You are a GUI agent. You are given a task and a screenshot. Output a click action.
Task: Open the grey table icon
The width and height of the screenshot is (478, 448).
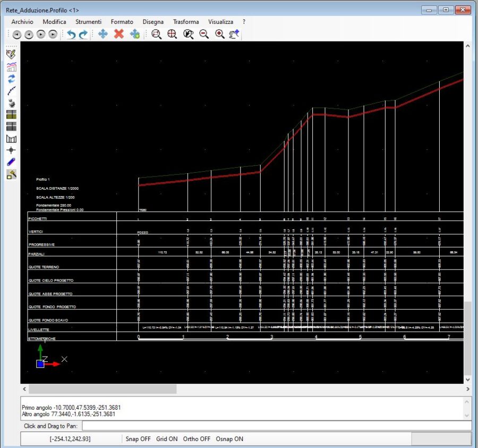tap(11, 126)
